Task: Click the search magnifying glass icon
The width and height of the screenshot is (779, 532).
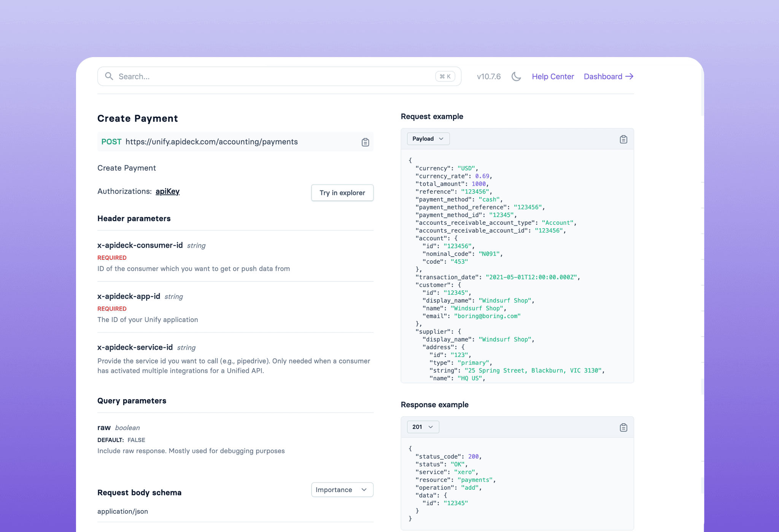Action: tap(109, 76)
